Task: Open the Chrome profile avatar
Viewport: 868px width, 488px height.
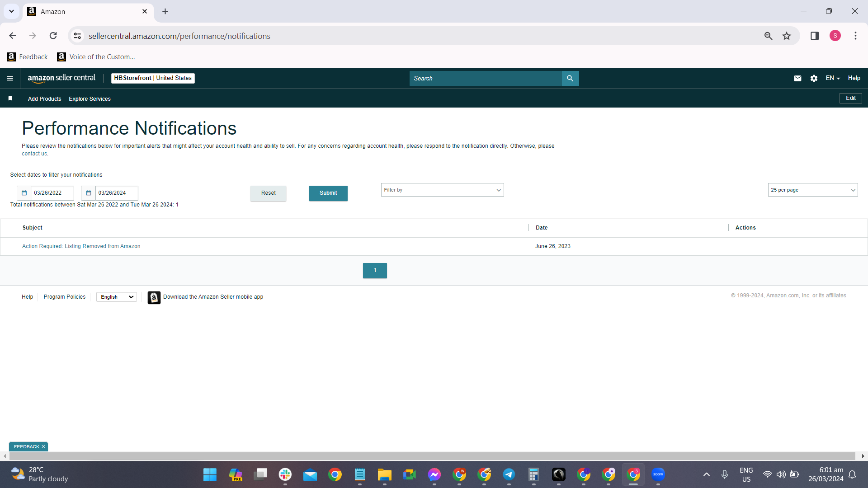Action: pos(835,36)
